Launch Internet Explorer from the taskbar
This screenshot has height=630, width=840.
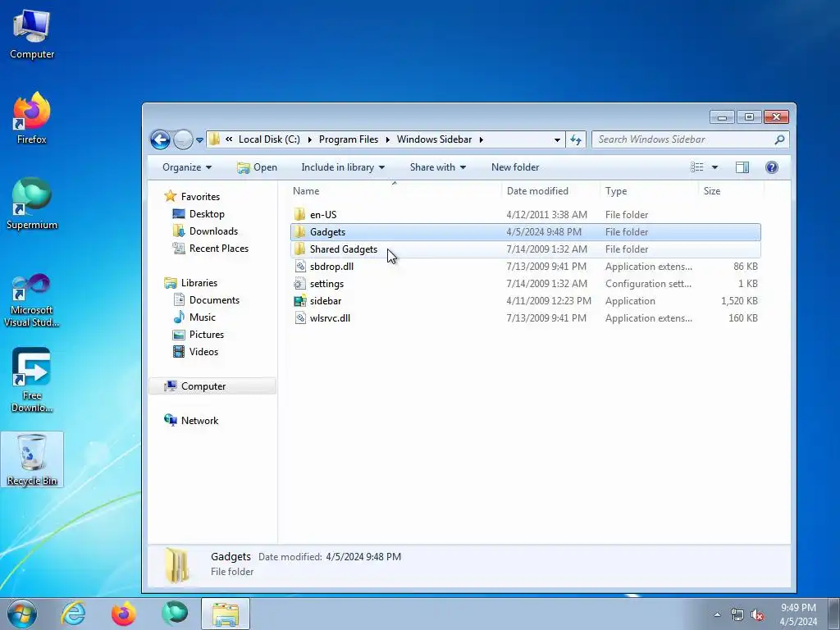(x=73, y=614)
